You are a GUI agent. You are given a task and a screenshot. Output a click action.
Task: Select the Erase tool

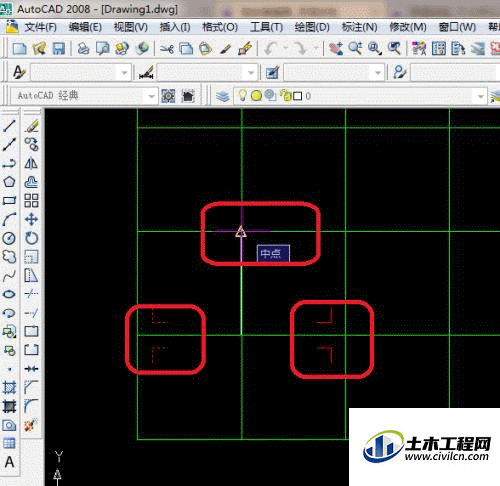[32, 126]
